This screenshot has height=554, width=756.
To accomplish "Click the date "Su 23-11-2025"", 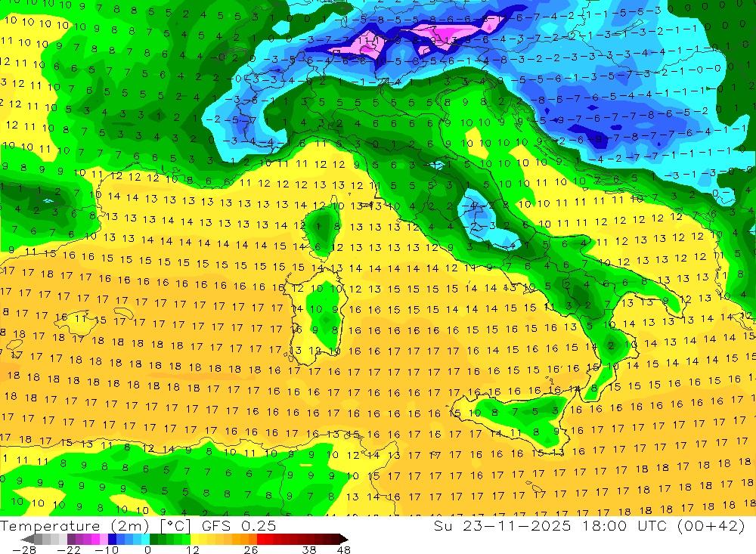I will point(502,526).
